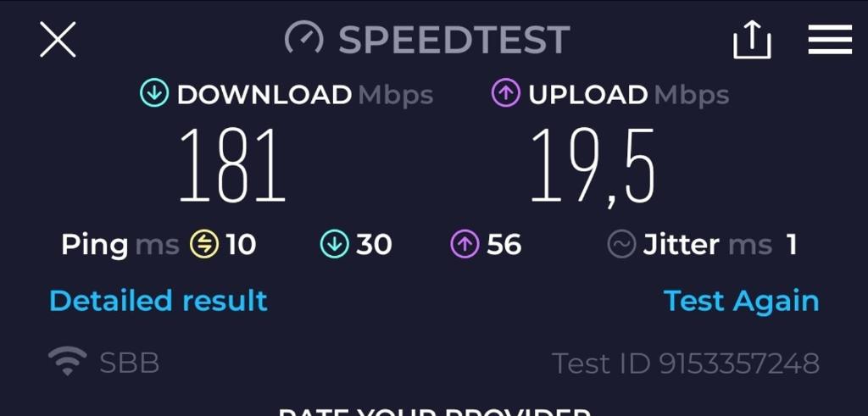Tap the share icon at top right

point(752,39)
